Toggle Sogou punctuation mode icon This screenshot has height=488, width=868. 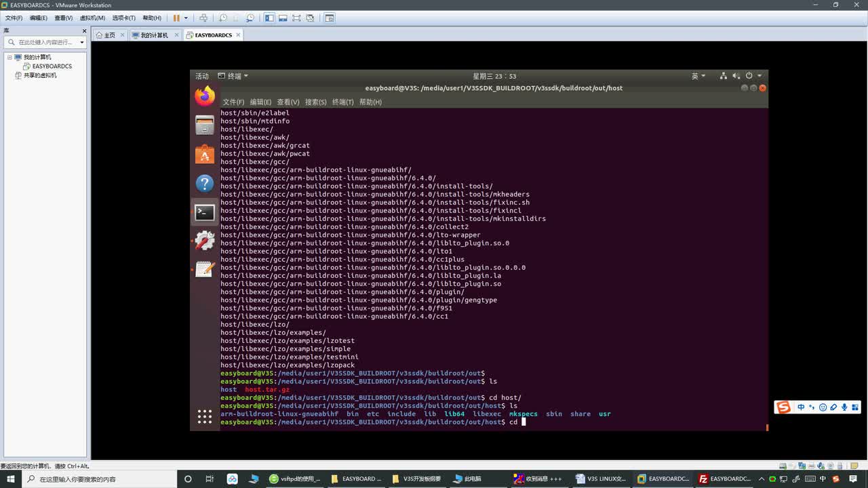point(812,407)
